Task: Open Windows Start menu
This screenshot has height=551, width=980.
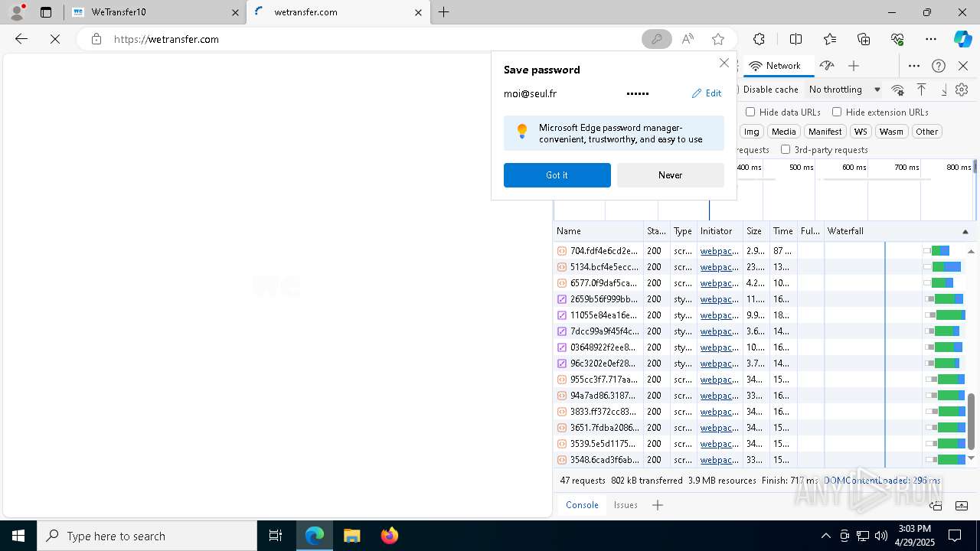Action: [x=18, y=536]
